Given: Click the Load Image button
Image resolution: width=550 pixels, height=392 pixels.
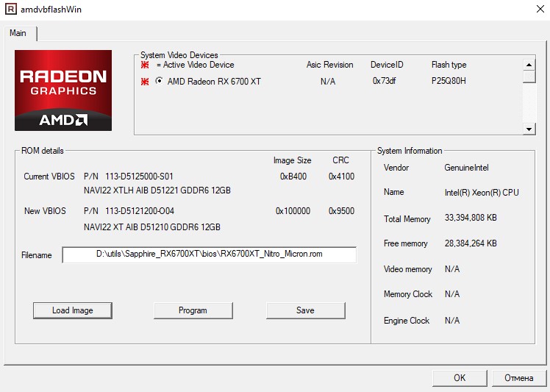Looking at the screenshot, I should [x=73, y=310].
